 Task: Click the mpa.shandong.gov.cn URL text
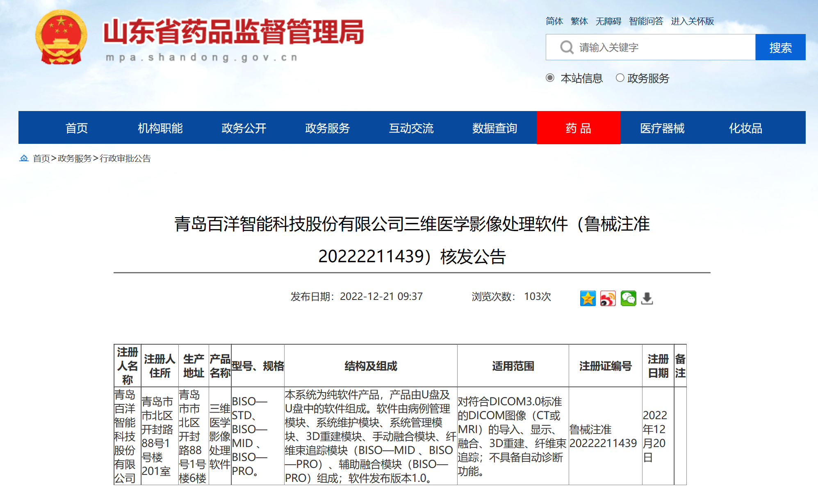[201, 57]
